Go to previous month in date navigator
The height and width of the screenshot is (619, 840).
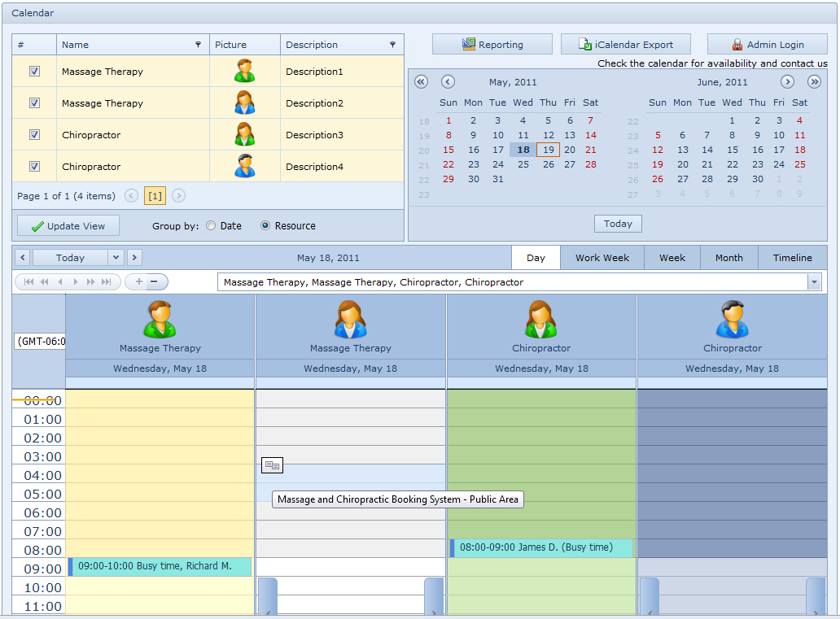(x=448, y=82)
